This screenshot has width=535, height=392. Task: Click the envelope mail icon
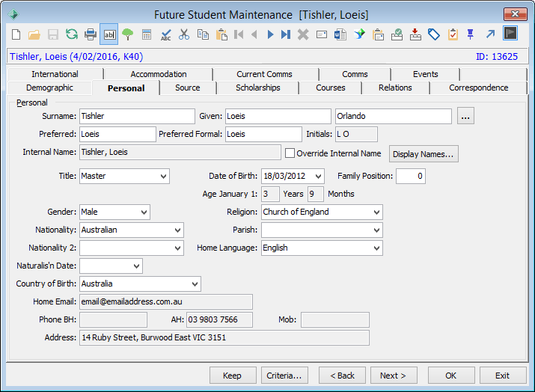322,34
